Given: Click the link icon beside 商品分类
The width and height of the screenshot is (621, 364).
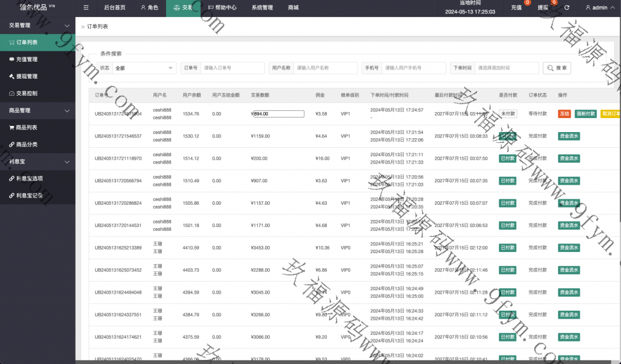Looking at the screenshot, I should tap(12, 144).
